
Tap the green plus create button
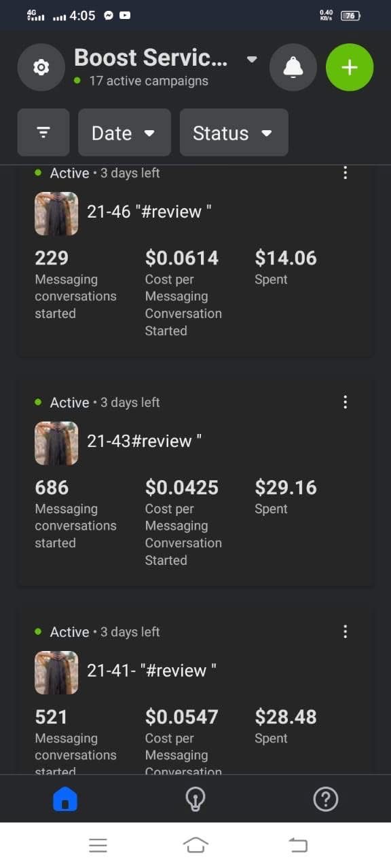pyautogui.click(x=350, y=67)
